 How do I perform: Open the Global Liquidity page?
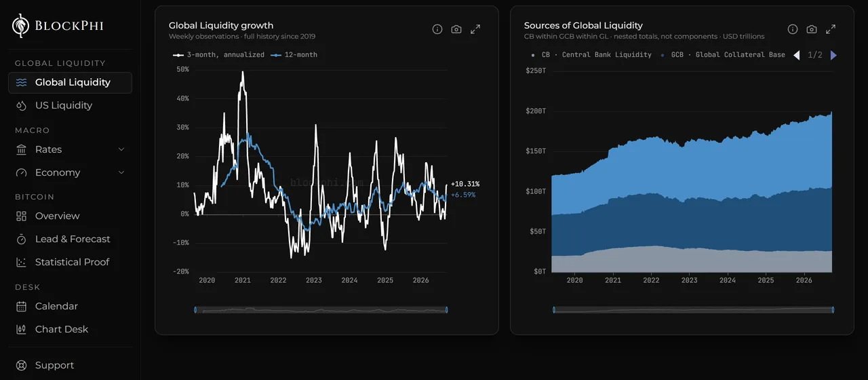70,82
